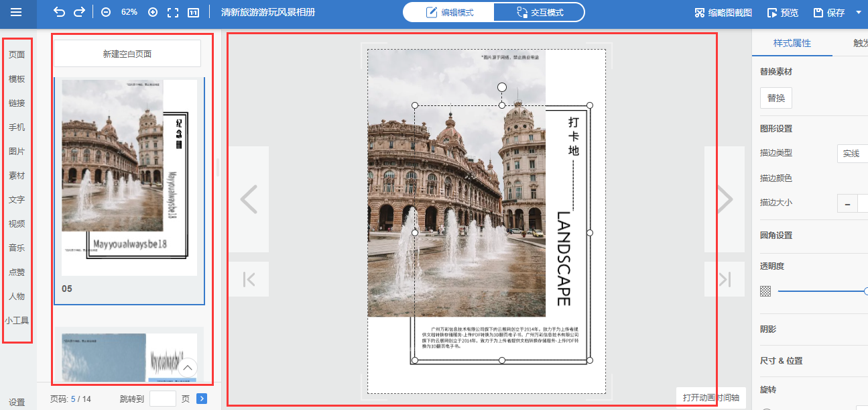Redo the last undone action
This screenshot has width=868, height=410.
click(x=79, y=12)
